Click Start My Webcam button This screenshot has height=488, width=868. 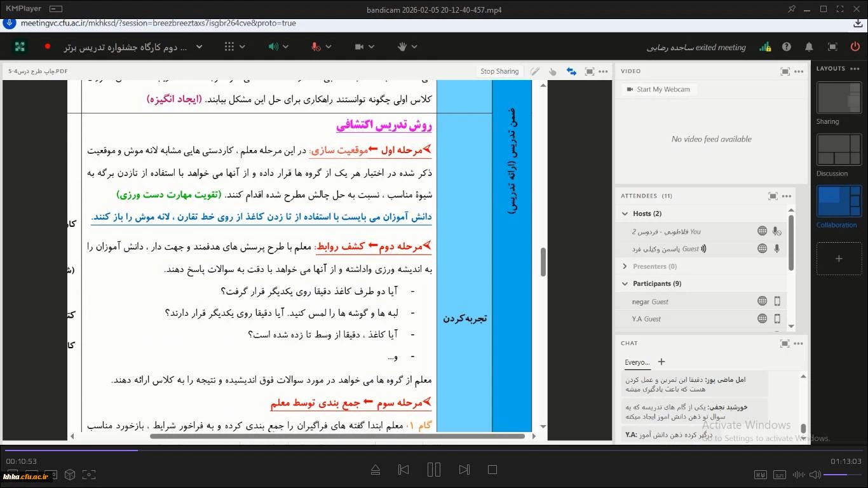(x=658, y=90)
